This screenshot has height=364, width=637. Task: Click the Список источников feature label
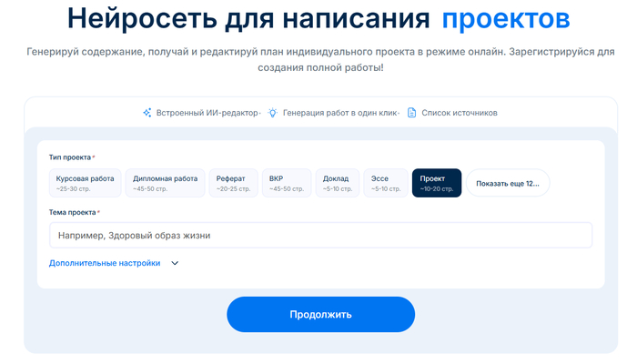[460, 113]
